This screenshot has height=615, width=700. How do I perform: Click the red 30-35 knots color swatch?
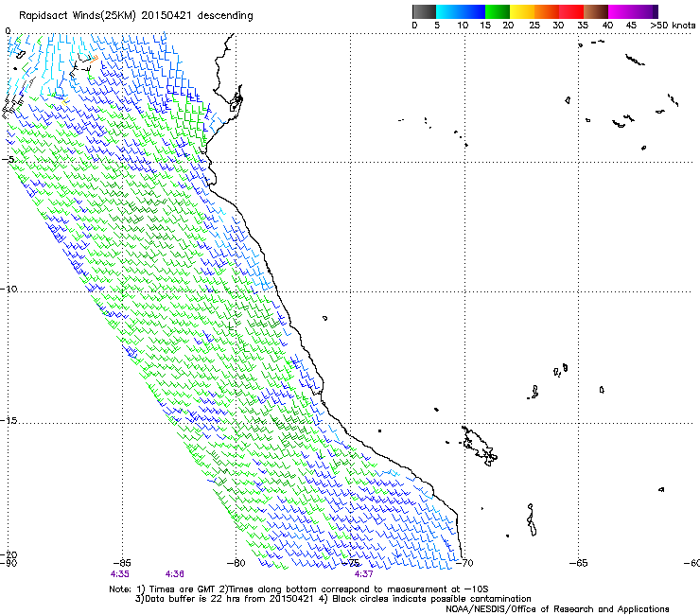pyautogui.click(x=571, y=11)
